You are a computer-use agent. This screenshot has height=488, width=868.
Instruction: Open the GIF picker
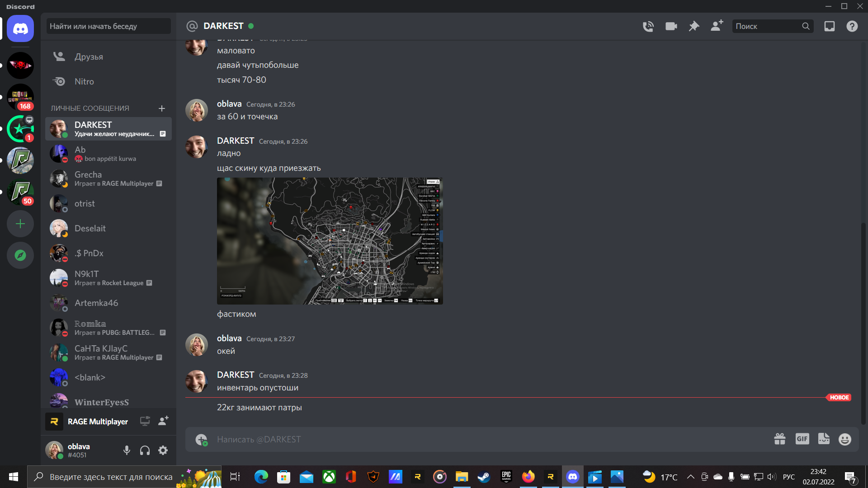[x=802, y=439]
